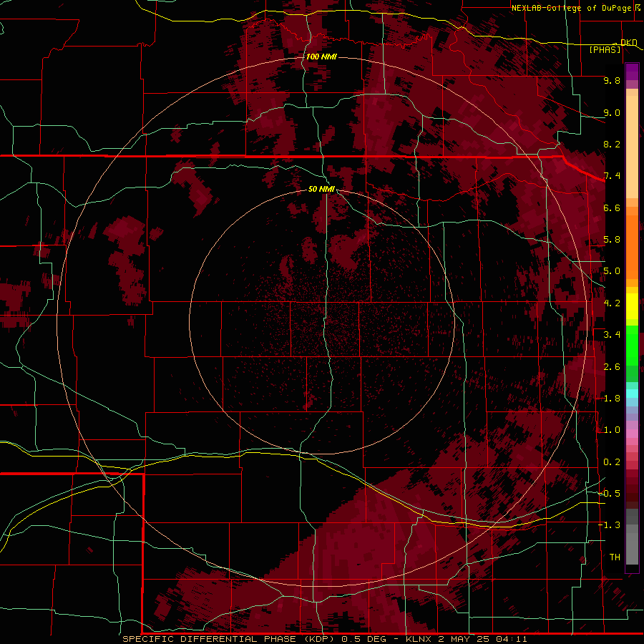Click the 2 MAY 25 date in the caption
Screen dimensions: 644x644
click(465, 639)
